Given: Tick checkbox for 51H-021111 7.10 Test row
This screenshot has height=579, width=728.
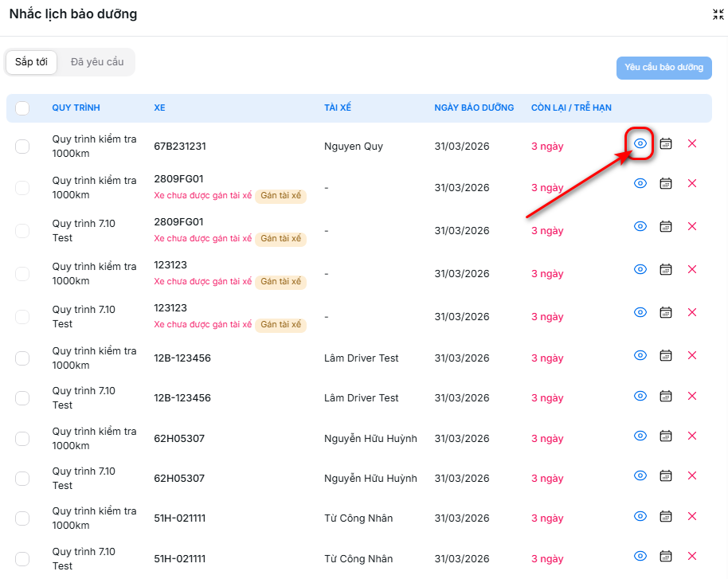Looking at the screenshot, I should point(22,558).
